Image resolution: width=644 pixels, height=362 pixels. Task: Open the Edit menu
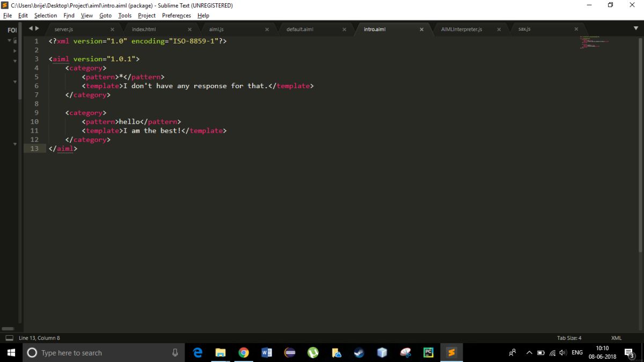(x=23, y=16)
